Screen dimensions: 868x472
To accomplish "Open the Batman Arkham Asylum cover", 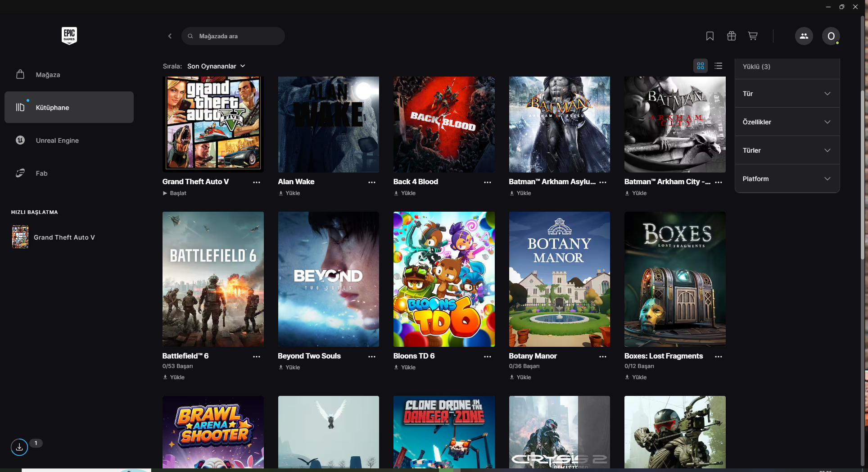I will click(x=560, y=124).
